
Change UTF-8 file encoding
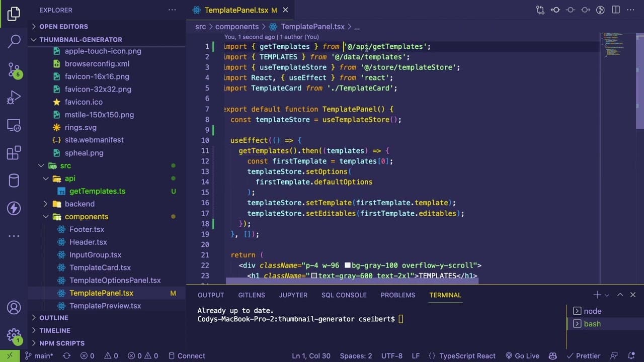392,356
